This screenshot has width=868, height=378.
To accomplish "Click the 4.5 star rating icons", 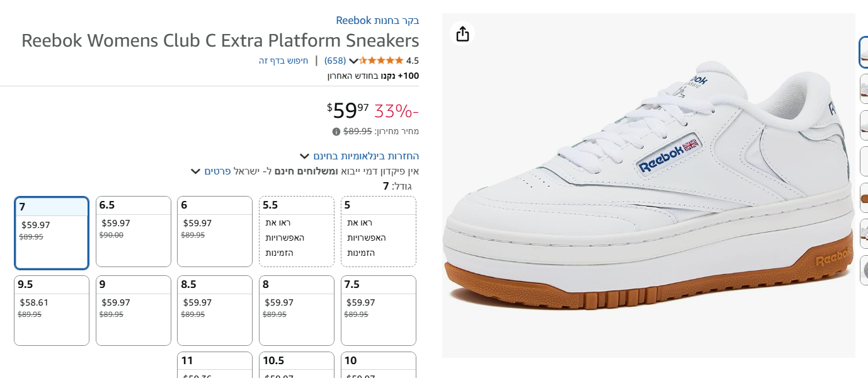I will point(380,60).
